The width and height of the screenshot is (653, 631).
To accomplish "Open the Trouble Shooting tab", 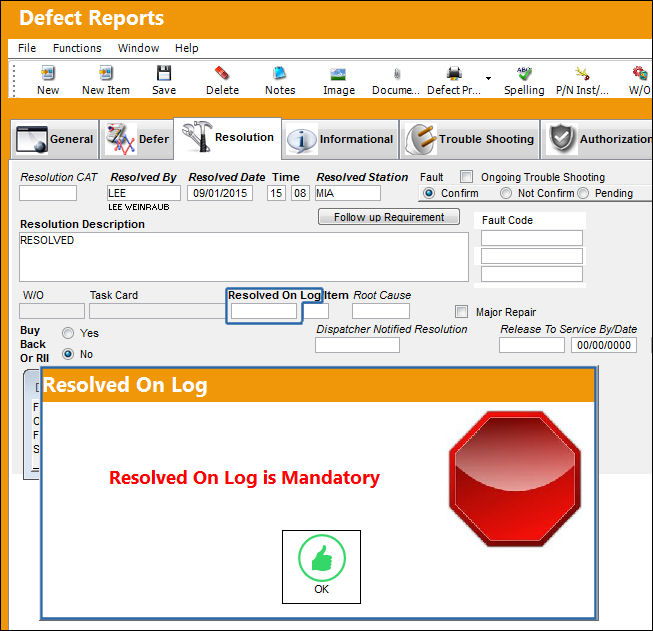I will click(x=470, y=139).
